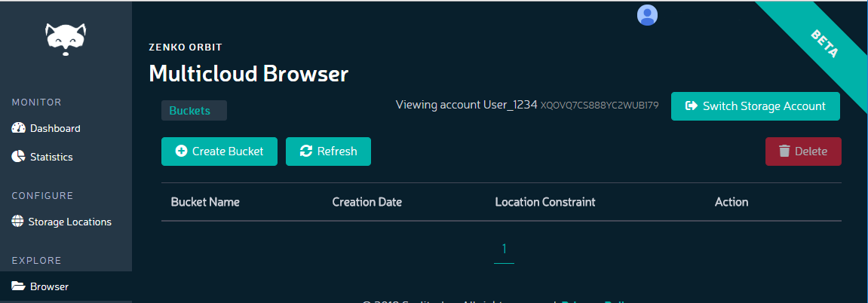Click the circular arrows Refresh icon
The width and height of the screenshot is (868, 303).
pyautogui.click(x=306, y=151)
